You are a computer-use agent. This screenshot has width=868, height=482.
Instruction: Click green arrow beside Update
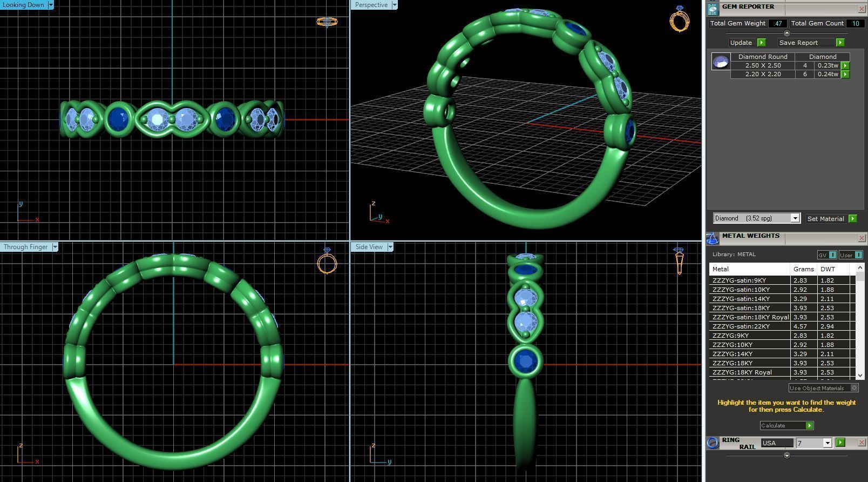[x=761, y=43]
